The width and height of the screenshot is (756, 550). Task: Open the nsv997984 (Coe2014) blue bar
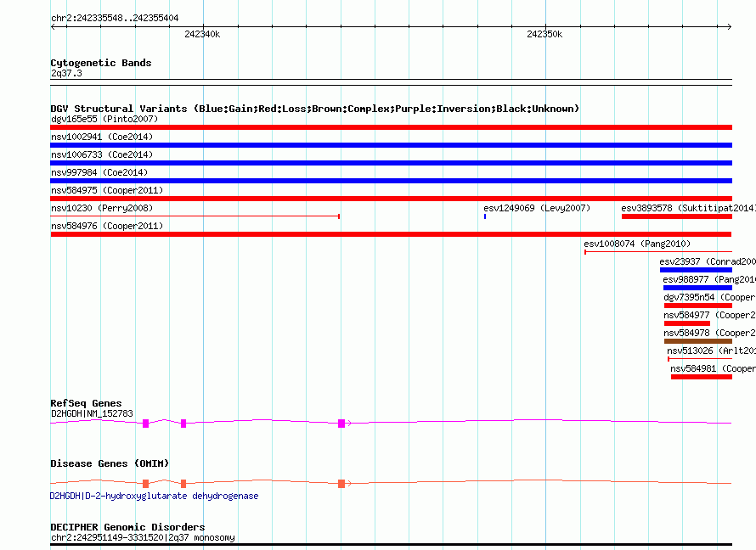point(391,181)
